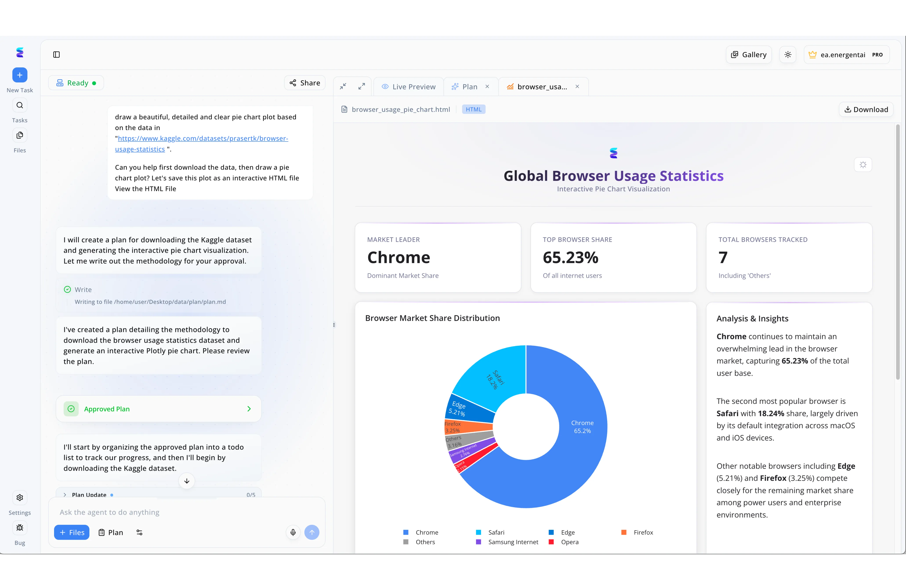Viewport: 906px width, 588px height.
Task: Report a Bug using the sidebar icon
Action: [x=19, y=528]
